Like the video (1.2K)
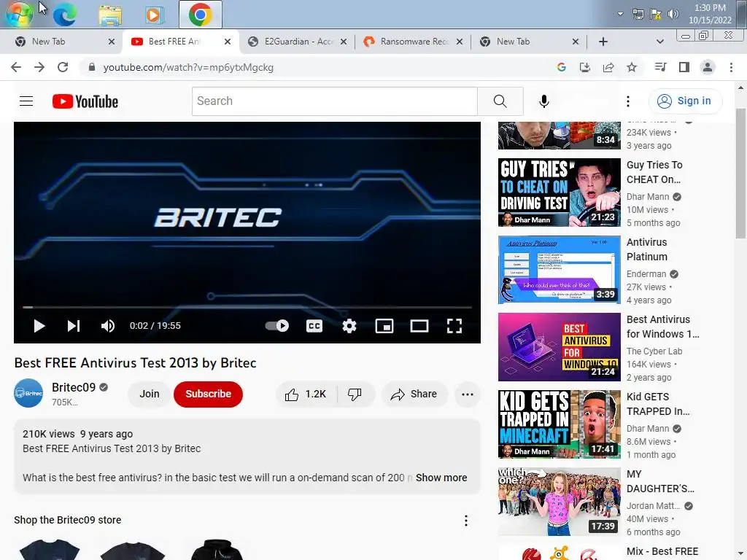747x560 pixels. click(x=306, y=394)
